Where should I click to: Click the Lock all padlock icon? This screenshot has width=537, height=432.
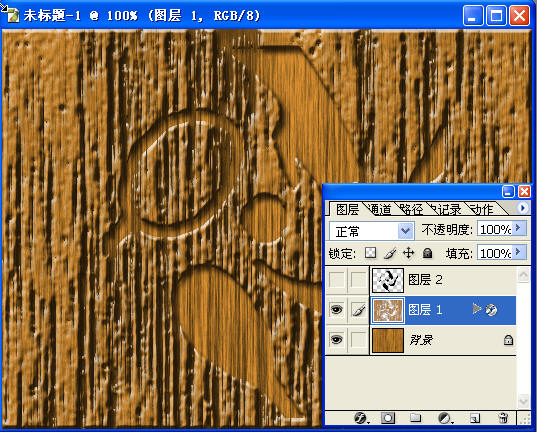point(427,253)
